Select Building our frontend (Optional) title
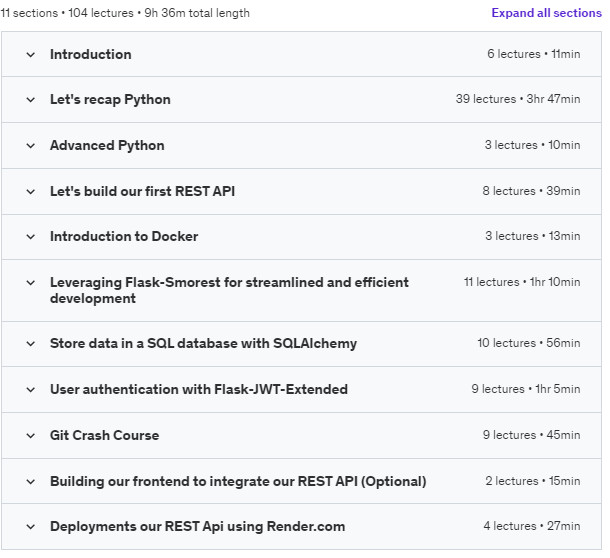The image size is (610, 558). 238,482
